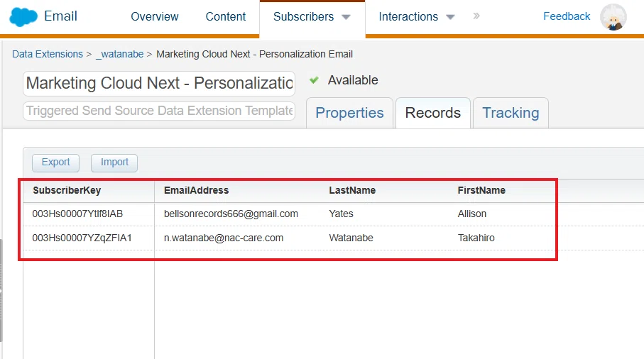644x359 pixels.
Task: Expand the Interactions dropdown arrow
Action: coord(450,17)
